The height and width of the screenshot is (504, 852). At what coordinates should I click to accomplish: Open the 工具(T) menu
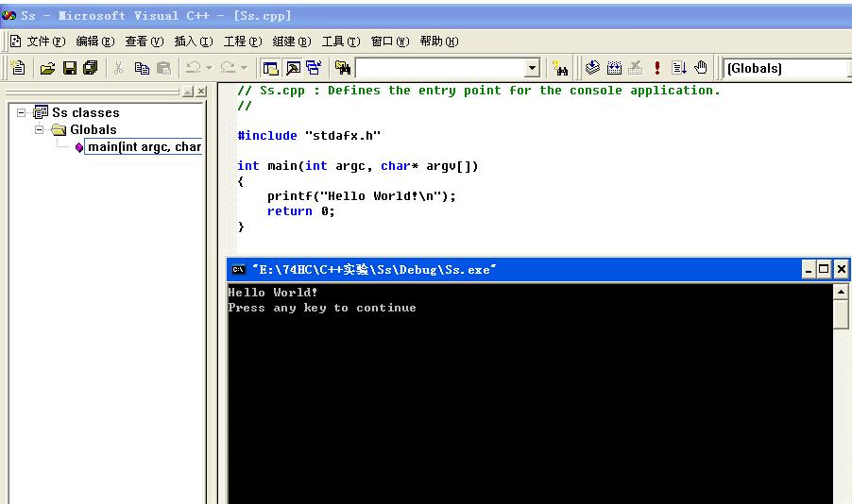click(341, 42)
